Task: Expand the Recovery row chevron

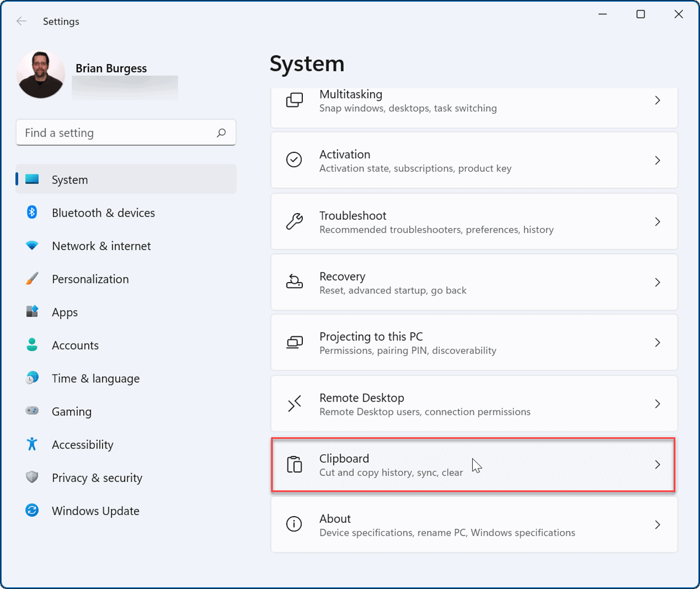Action: click(658, 282)
